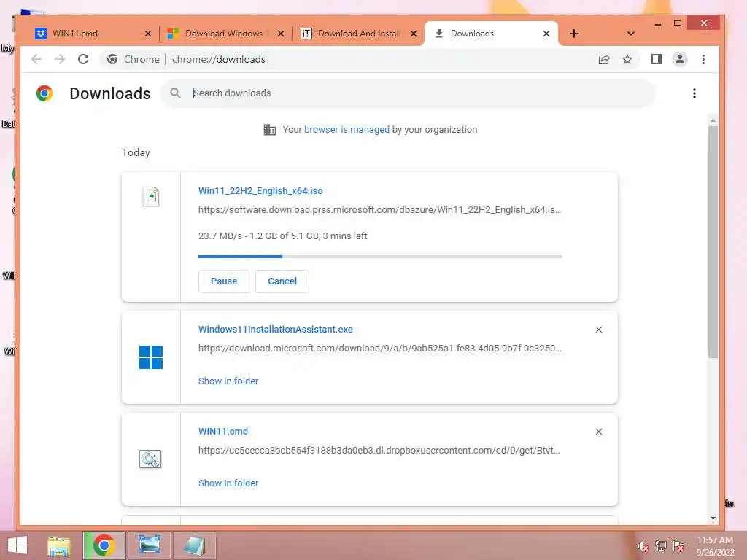Close the Download And Install tab
Screen dimensions: 747x560
click(414, 34)
